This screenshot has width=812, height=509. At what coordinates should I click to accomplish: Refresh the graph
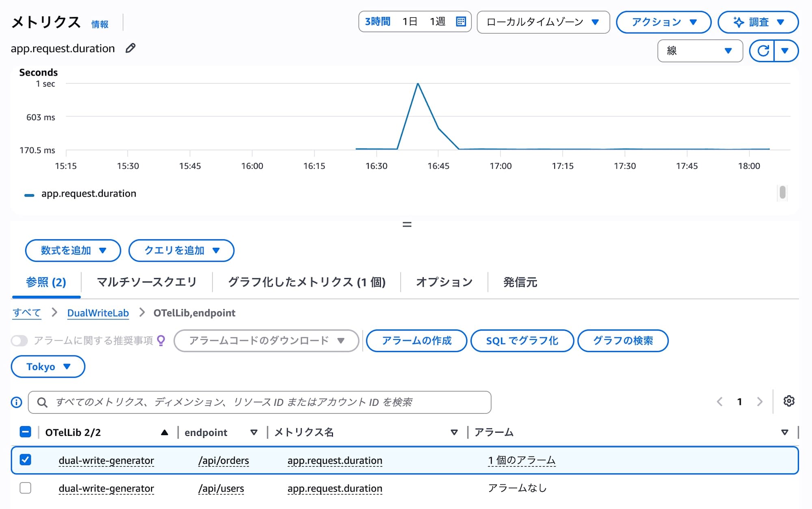coord(762,51)
